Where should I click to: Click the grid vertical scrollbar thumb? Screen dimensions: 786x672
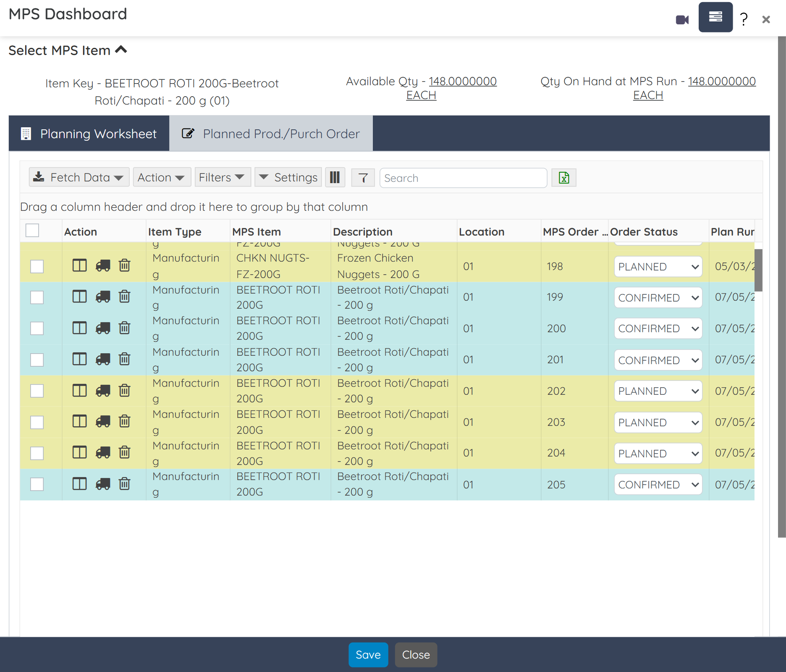(x=758, y=270)
